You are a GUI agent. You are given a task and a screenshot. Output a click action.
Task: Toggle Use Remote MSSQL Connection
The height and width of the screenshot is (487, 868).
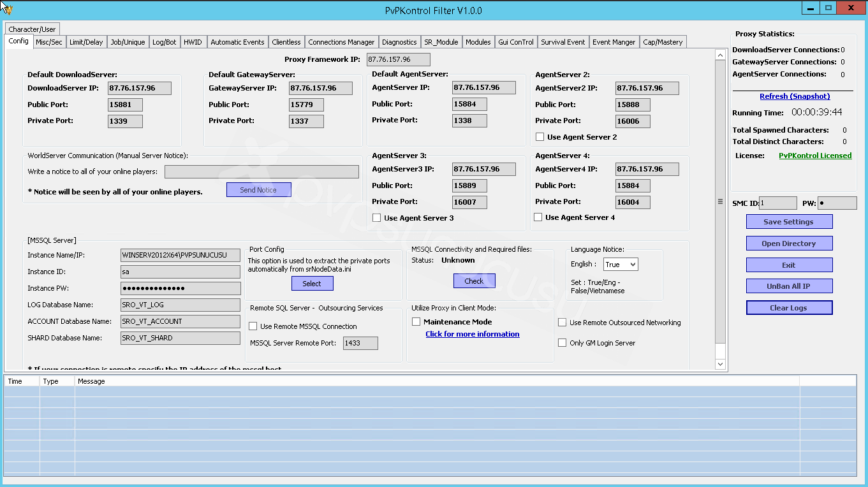[x=253, y=326]
